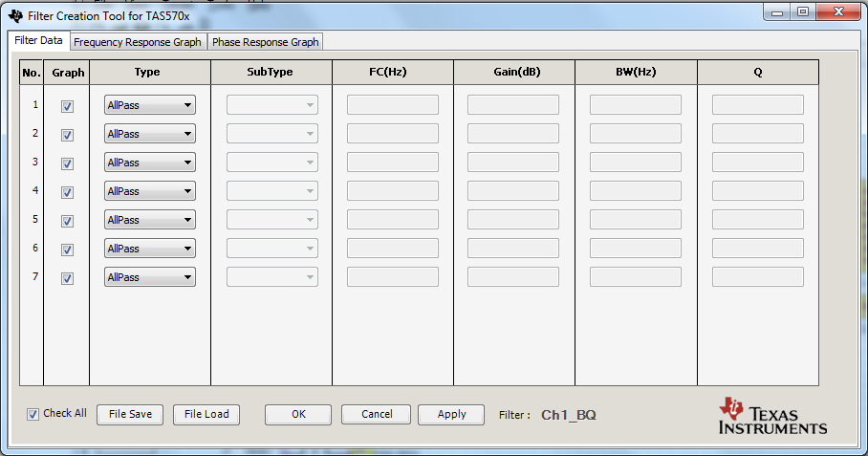Viewport: 868px width, 456px height.
Task: Click the Gain(dB) column header
Action: click(x=514, y=73)
